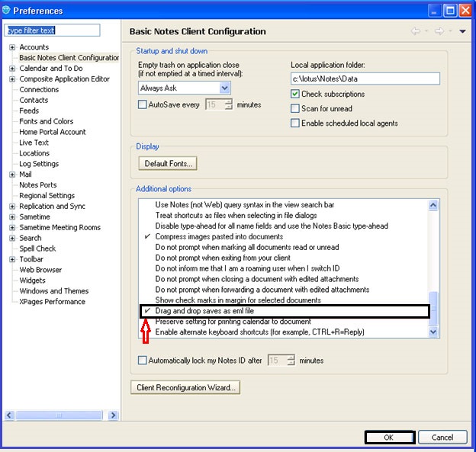The width and height of the screenshot is (476, 452).
Task: Expand Replication and Sync node
Action: pos(12,207)
